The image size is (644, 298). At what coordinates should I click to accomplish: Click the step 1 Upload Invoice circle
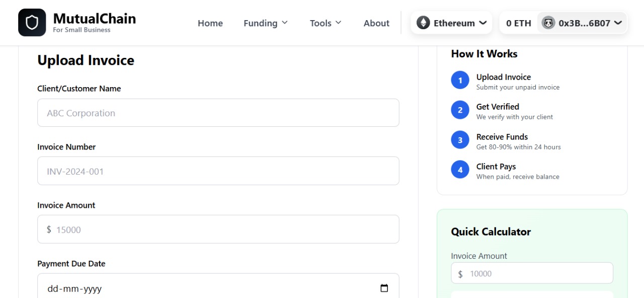460,80
